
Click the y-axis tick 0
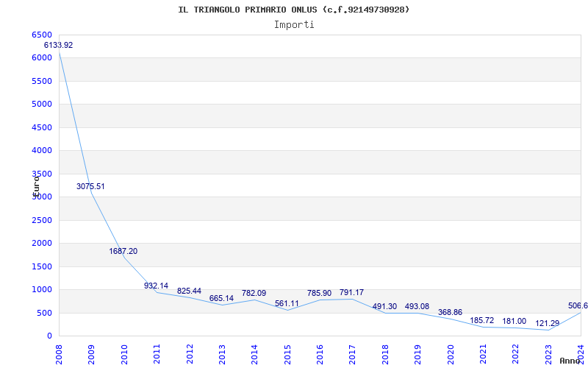[49, 336]
